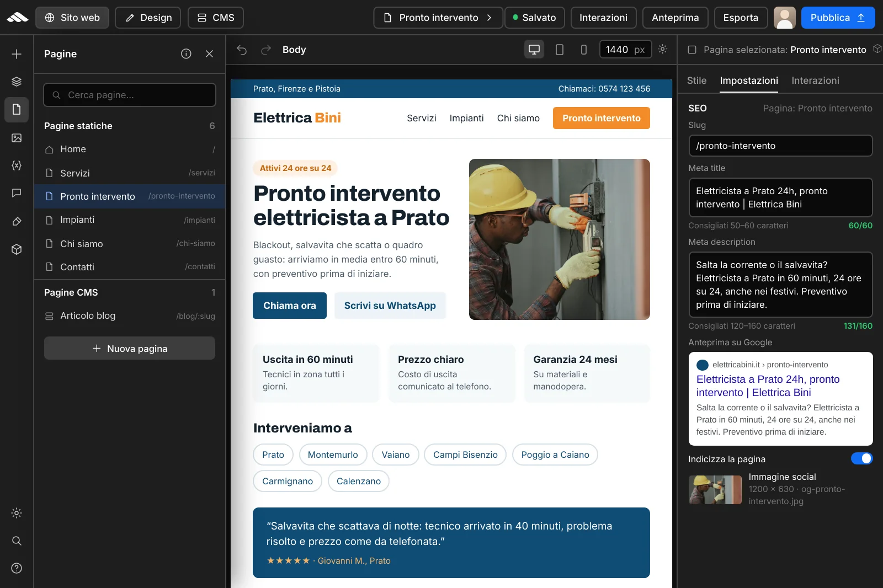Select the Sito web mode button
Image resolution: width=883 pixels, height=588 pixels.
click(72, 18)
